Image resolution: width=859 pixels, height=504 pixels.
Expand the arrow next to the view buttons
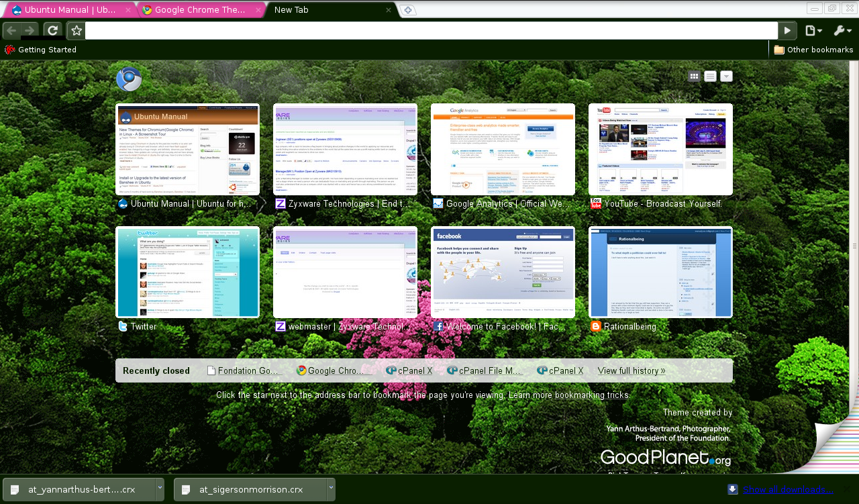tap(726, 76)
